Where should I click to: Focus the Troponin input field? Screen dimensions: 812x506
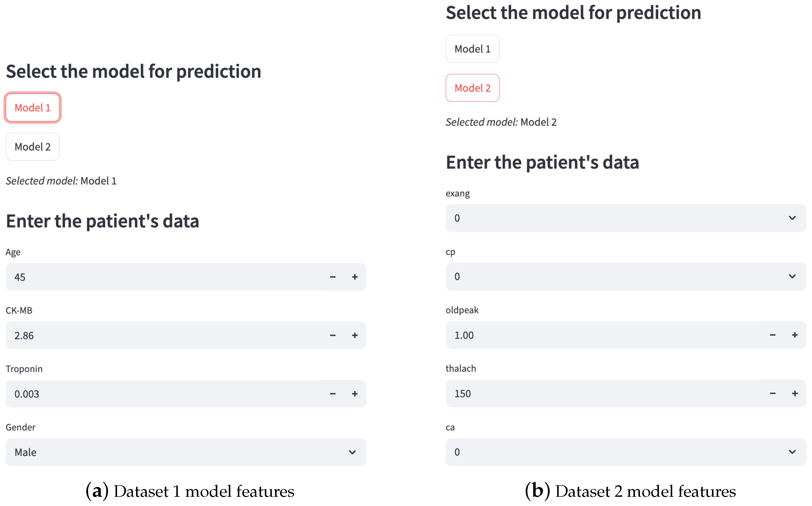pyautogui.click(x=164, y=394)
